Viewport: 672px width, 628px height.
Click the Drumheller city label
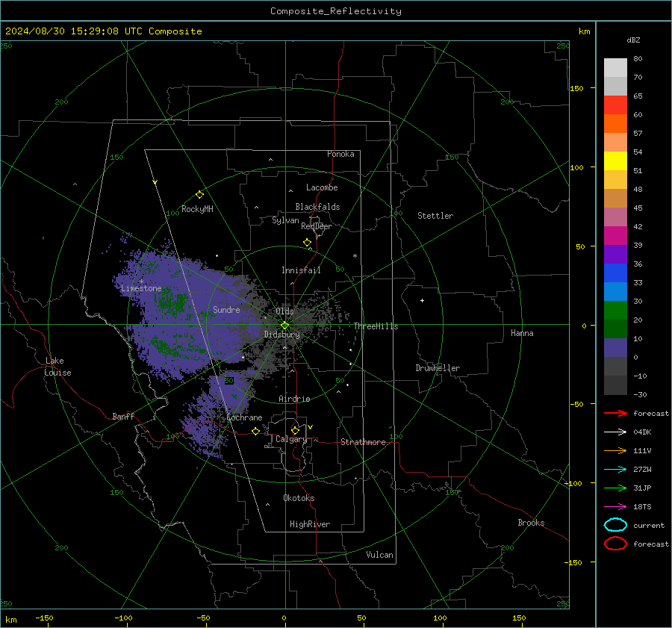[438, 368]
